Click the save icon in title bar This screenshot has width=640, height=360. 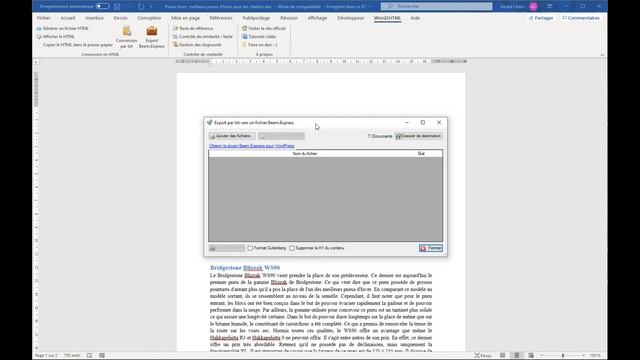tap(117, 7)
